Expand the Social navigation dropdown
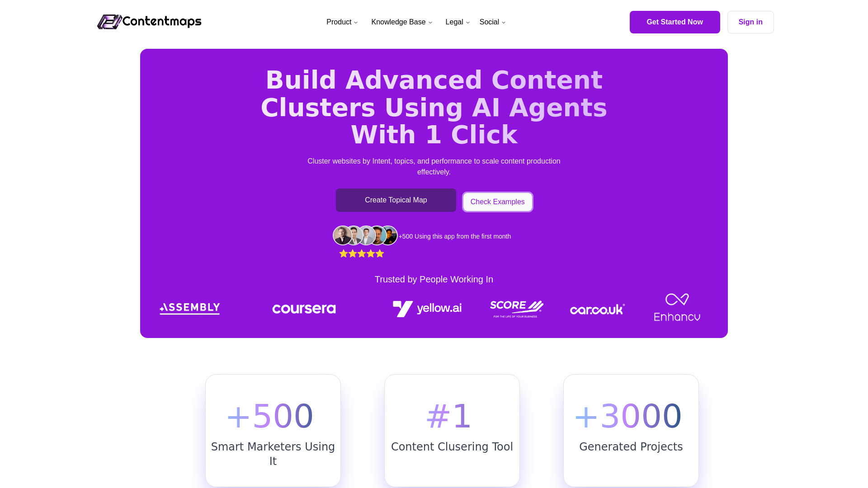The width and height of the screenshot is (868, 488). [492, 22]
